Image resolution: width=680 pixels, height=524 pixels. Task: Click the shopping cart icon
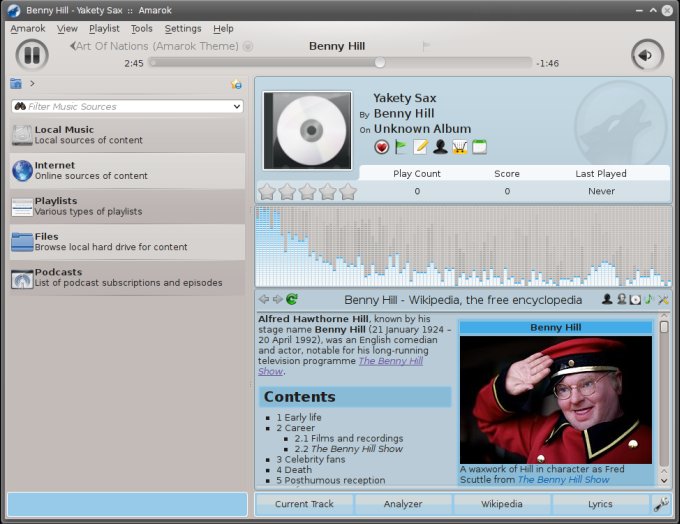pos(460,147)
